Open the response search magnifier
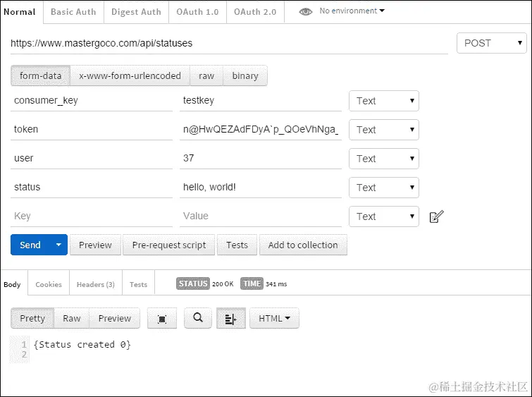 coord(198,318)
